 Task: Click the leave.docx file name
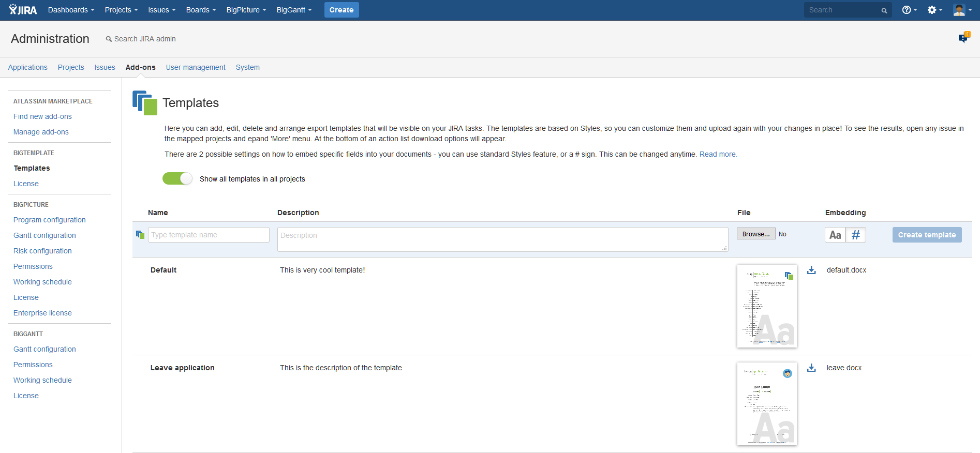(844, 368)
